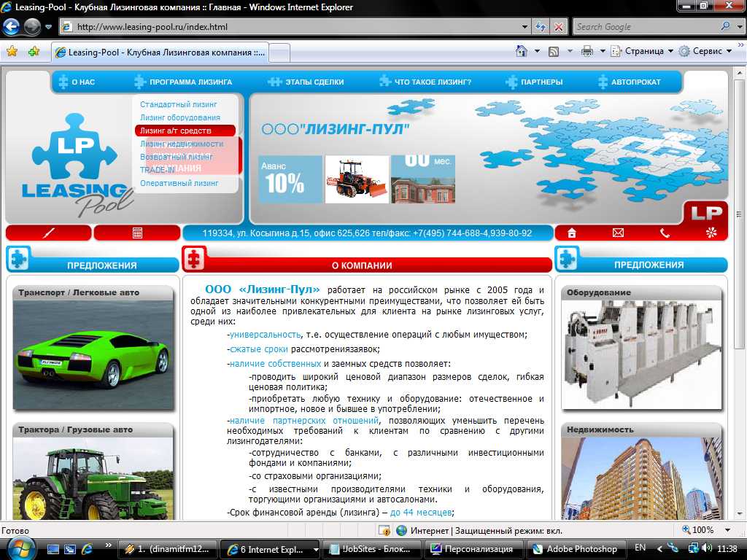The width and height of the screenshot is (747, 560).
Task: Click the envelope email contact icon
Action: tap(618, 233)
